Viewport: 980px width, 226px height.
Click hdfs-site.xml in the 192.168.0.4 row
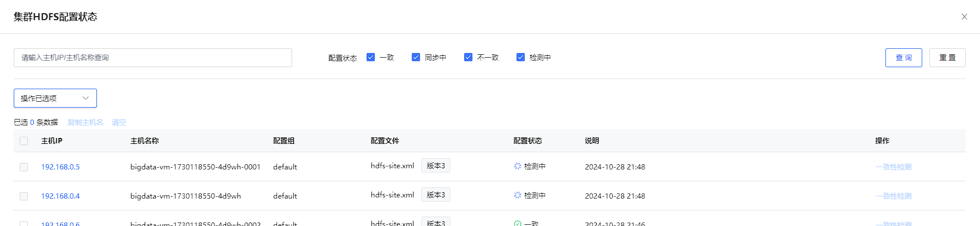coord(392,195)
